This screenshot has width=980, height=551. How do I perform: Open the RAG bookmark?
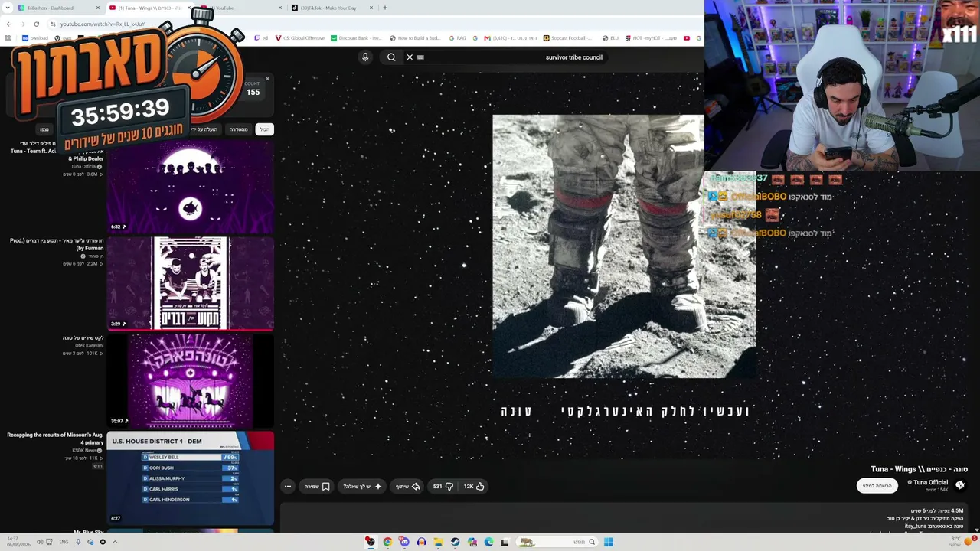[x=457, y=38]
